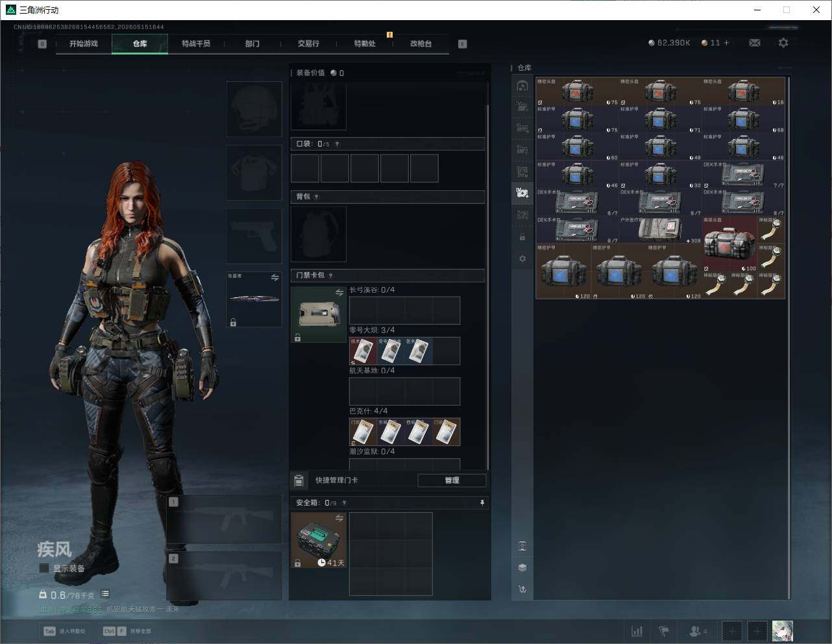832x644 pixels.
Task: Select the safe box item showing 41天
Action: tap(319, 540)
